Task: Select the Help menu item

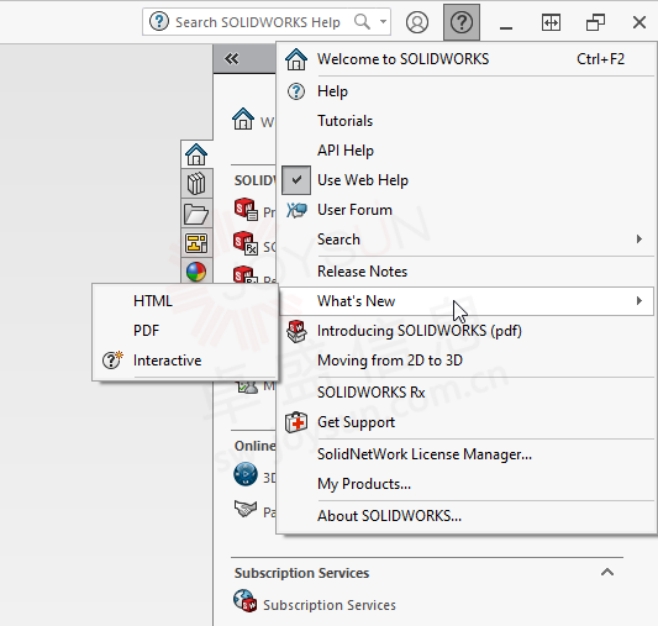Action: click(x=467, y=91)
